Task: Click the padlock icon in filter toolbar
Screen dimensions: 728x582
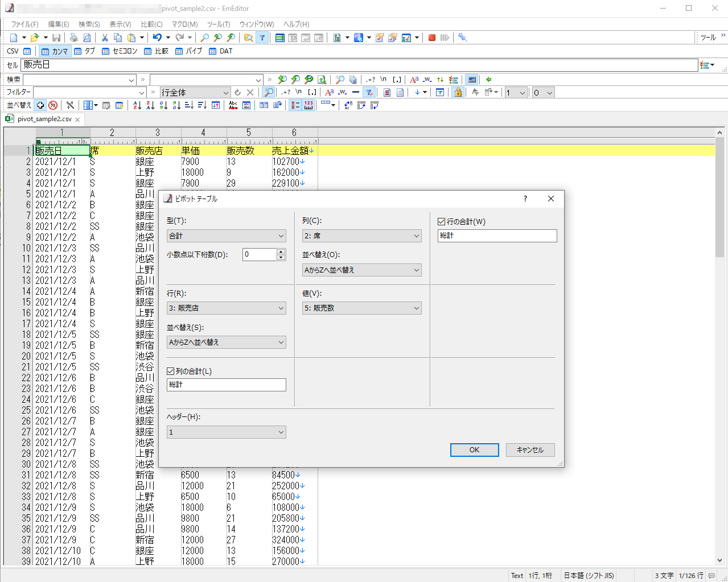Action: (x=458, y=92)
